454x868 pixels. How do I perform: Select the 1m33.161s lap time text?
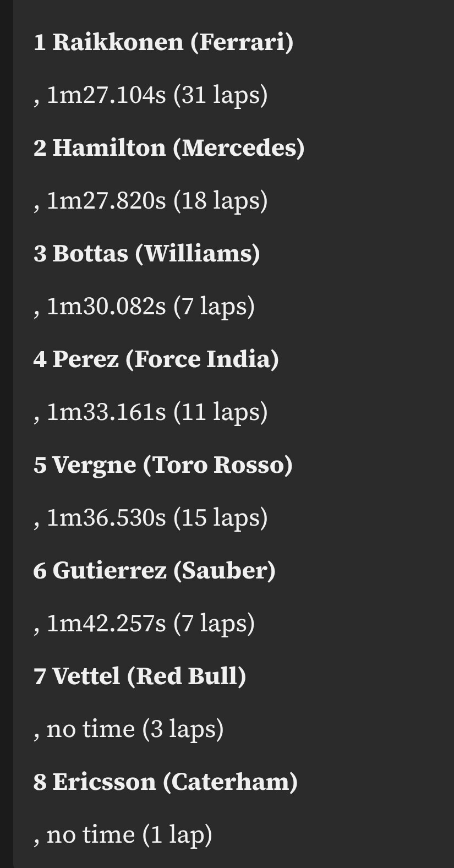[x=106, y=412]
